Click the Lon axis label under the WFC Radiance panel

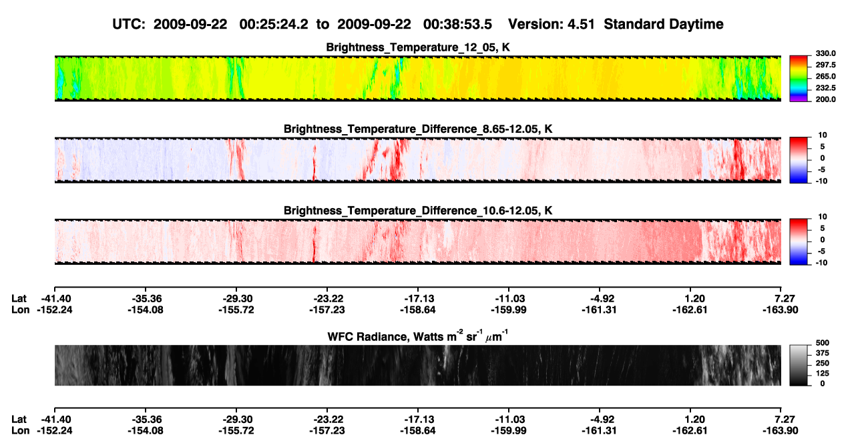point(21,430)
